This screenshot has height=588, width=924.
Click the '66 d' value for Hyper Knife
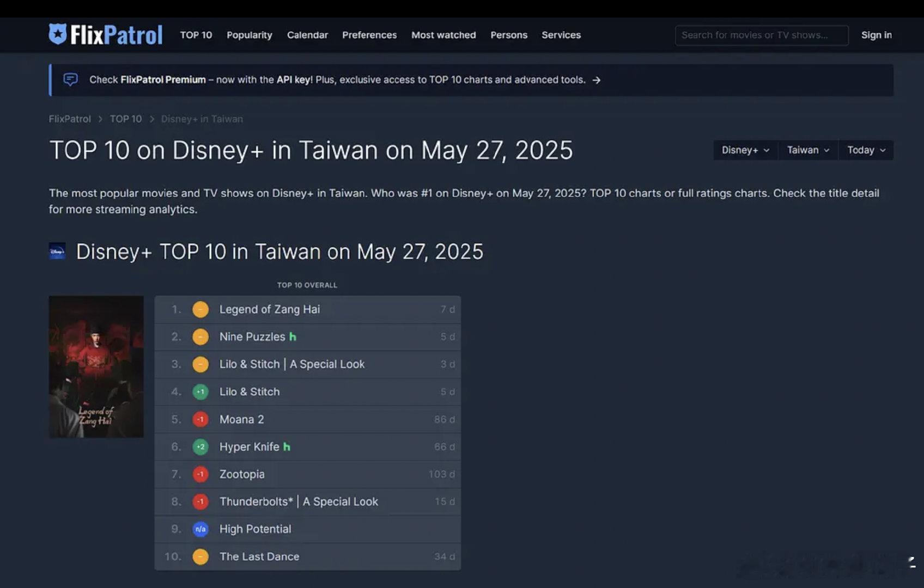coord(445,446)
